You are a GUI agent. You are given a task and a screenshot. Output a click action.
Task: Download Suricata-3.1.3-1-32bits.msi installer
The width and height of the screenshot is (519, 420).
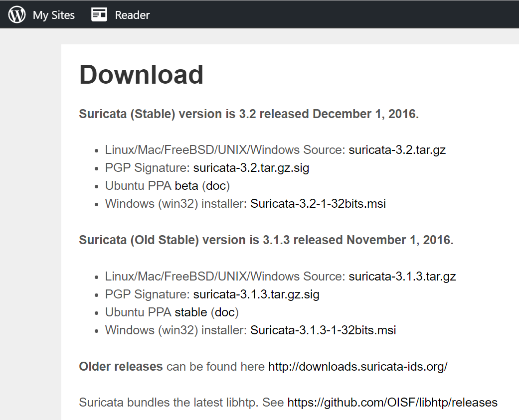tap(323, 330)
